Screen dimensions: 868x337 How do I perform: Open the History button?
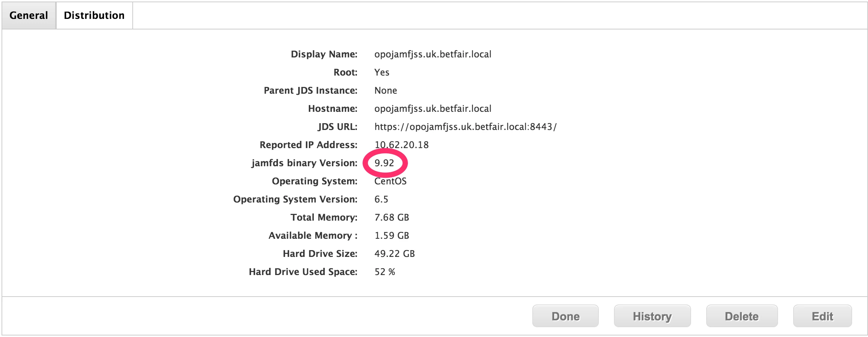[652, 316]
